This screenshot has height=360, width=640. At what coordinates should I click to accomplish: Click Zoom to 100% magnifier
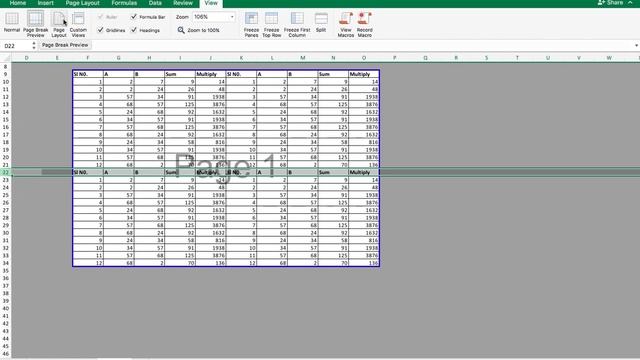181,30
